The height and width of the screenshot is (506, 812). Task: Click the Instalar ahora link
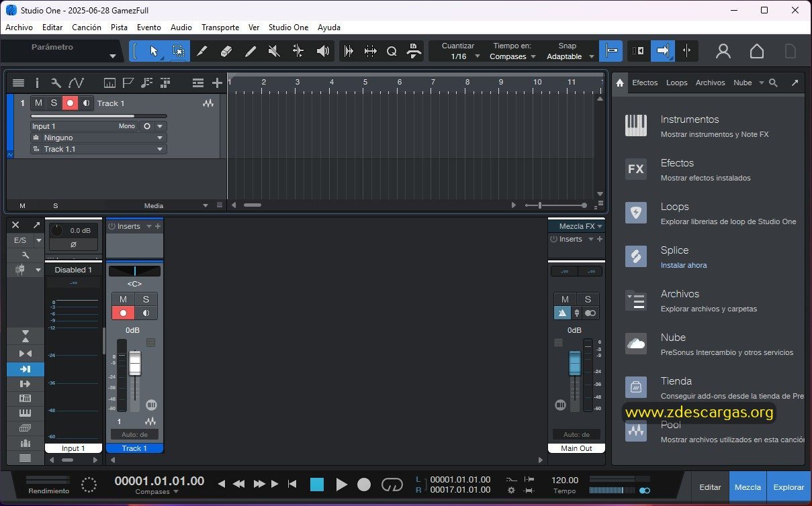pos(684,265)
